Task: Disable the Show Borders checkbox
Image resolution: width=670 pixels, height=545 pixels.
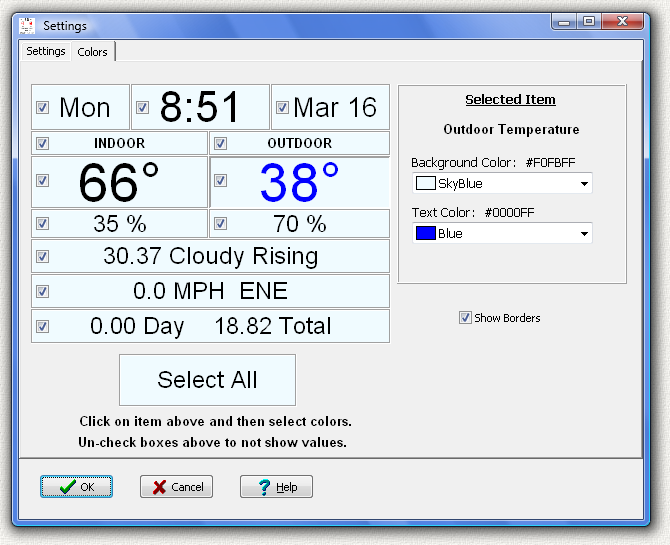Action: click(465, 318)
